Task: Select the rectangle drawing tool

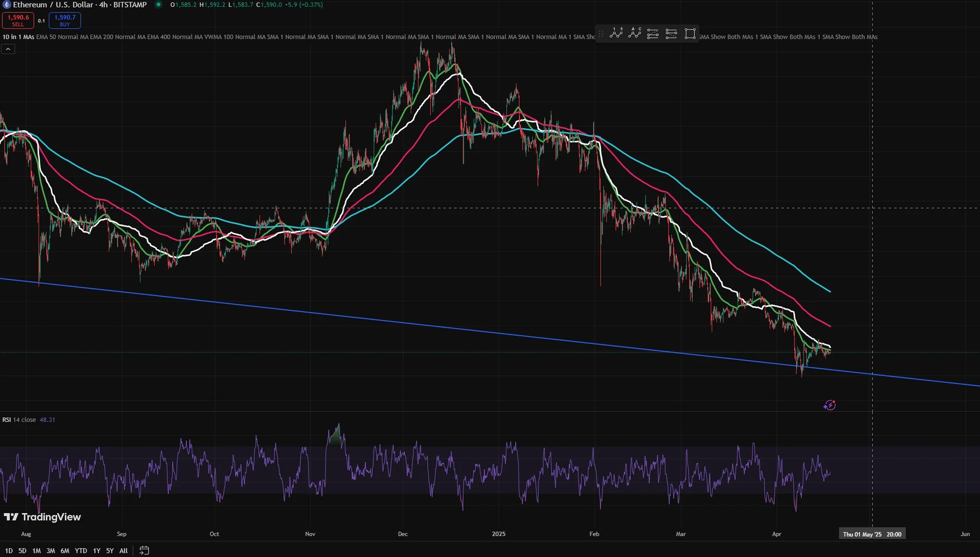Action: (690, 34)
